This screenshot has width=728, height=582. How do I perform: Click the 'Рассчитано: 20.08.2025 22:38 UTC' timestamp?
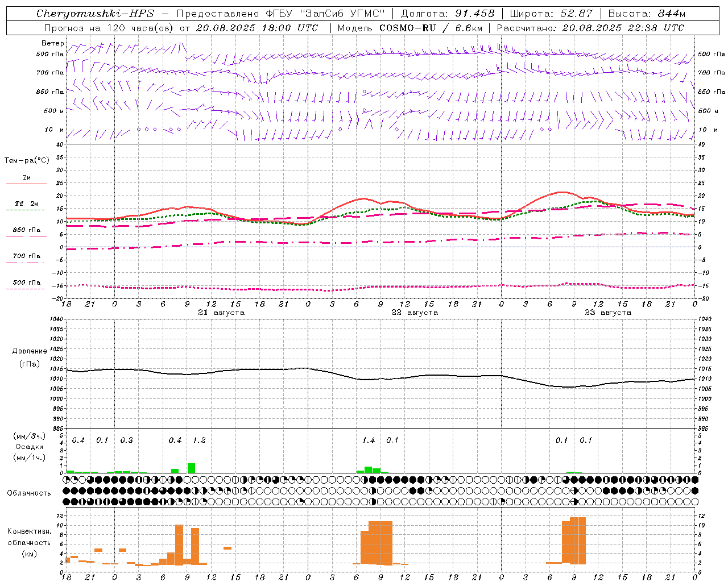coord(590,28)
